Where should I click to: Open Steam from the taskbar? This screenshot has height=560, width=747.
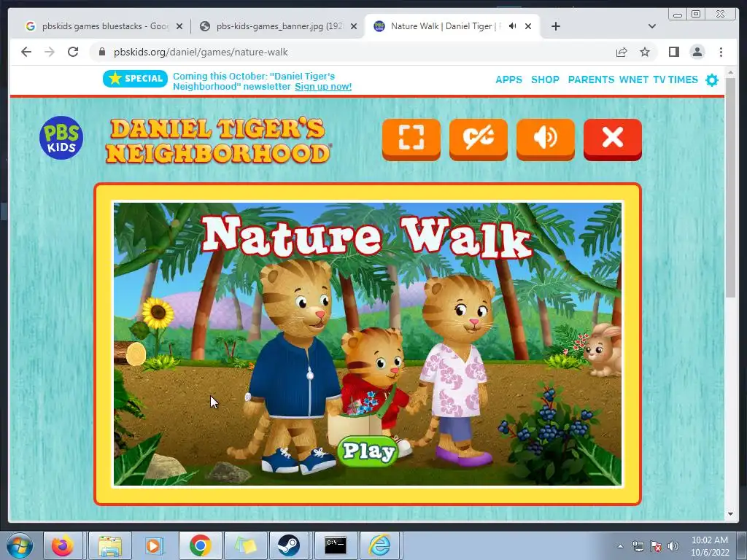[289, 545]
